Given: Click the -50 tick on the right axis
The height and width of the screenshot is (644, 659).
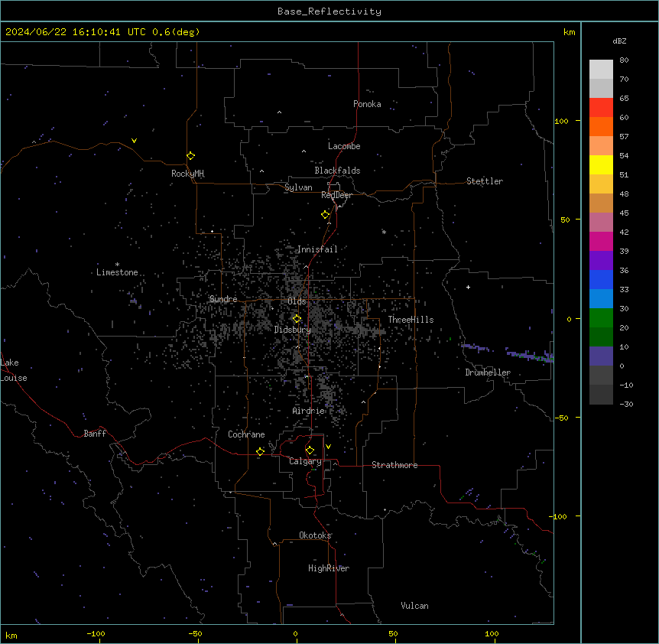Looking at the screenshot, I should (561, 418).
